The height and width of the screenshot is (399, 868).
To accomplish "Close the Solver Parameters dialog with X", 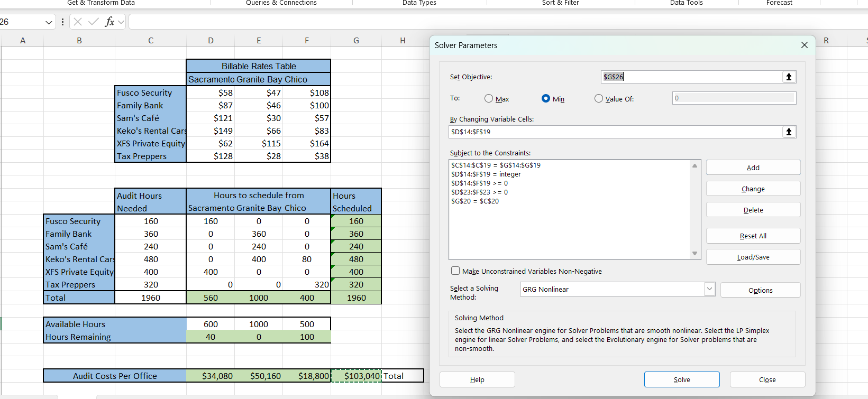I will click(x=804, y=45).
